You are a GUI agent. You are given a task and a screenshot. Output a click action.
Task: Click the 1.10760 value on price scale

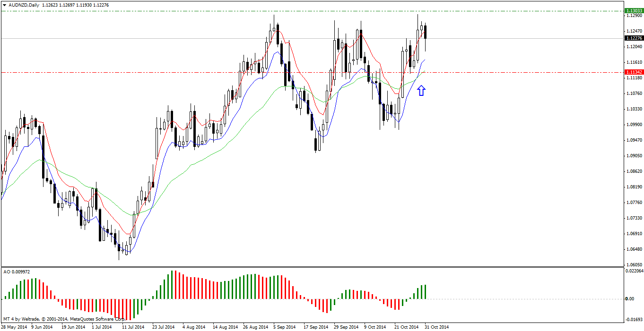634,93
